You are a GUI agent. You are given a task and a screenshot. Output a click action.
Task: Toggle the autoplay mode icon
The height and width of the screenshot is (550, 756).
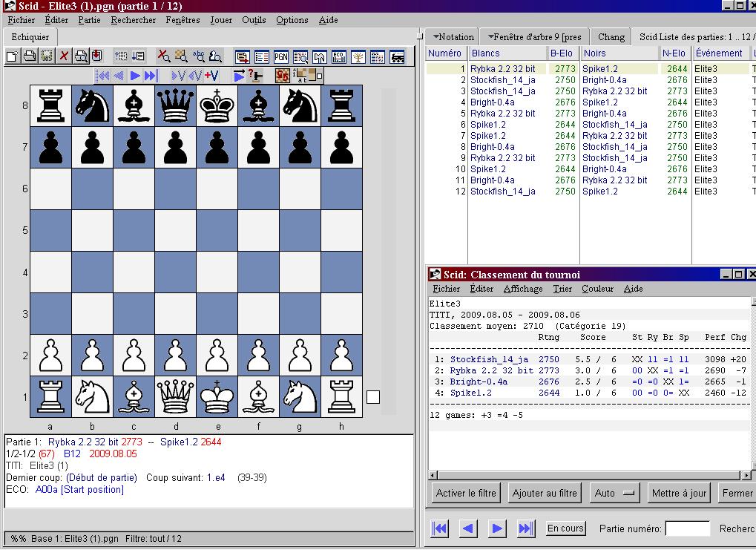[x=239, y=76]
